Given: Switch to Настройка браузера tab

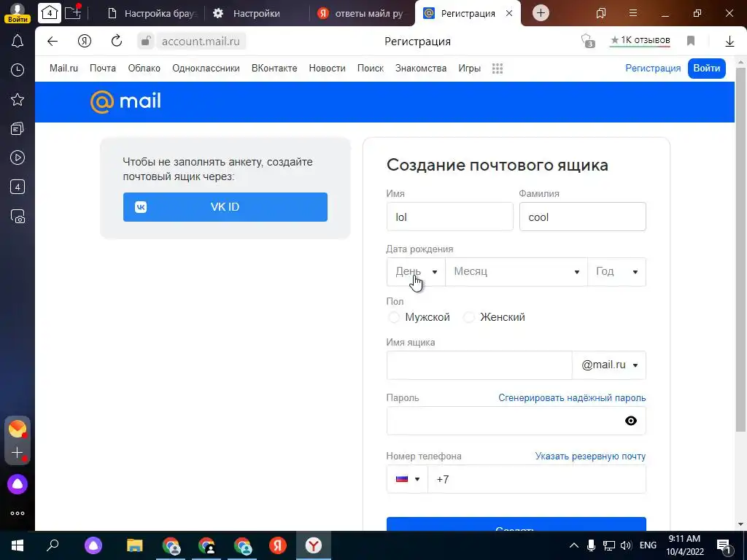Looking at the screenshot, I should click(152, 13).
